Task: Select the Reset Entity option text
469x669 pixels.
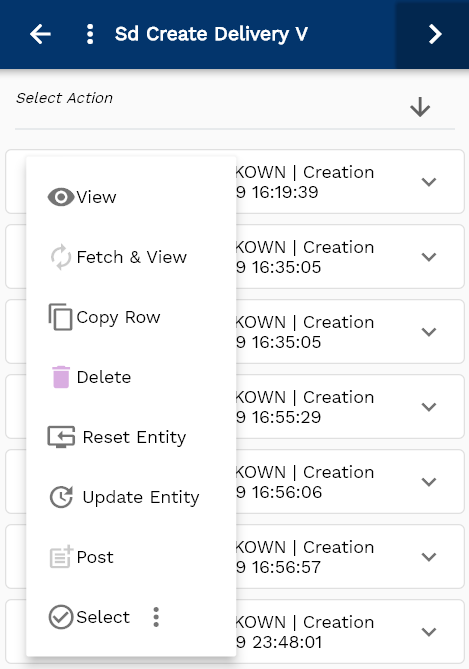Action: (x=134, y=437)
